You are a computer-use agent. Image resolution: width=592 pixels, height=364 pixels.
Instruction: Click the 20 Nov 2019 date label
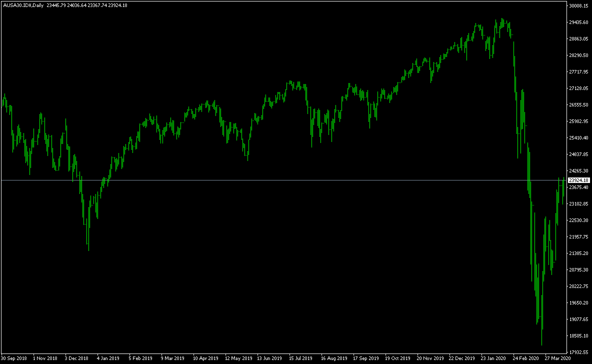click(430, 358)
